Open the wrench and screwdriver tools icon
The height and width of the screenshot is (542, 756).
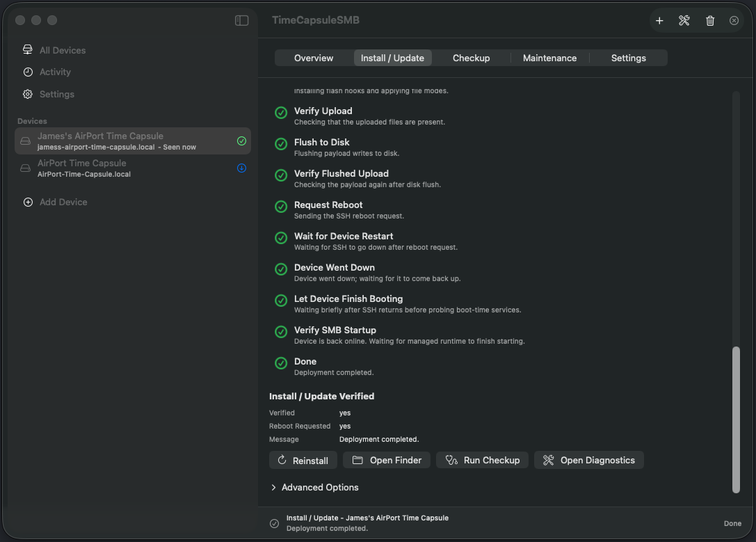[684, 21]
